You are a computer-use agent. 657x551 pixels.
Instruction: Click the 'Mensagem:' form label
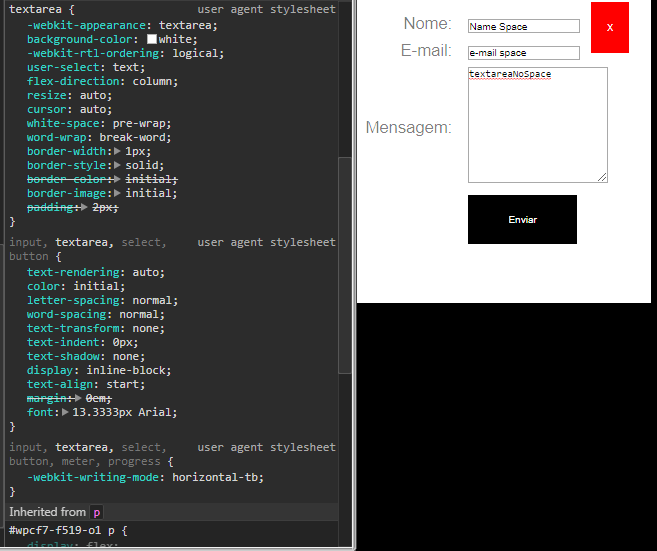409,127
